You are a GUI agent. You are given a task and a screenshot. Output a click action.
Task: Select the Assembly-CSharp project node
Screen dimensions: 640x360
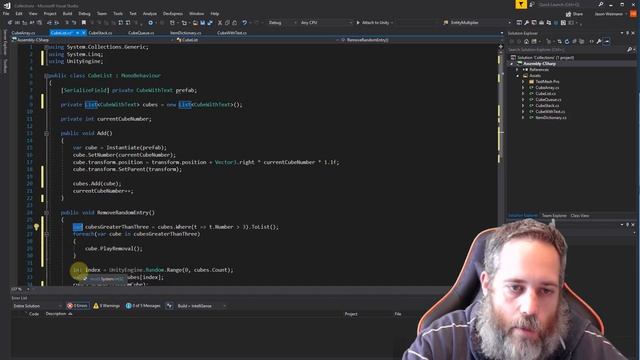[x=540, y=64]
